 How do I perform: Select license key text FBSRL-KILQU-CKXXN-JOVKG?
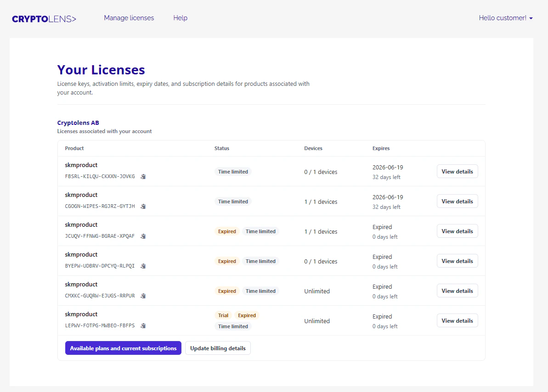coord(100,176)
